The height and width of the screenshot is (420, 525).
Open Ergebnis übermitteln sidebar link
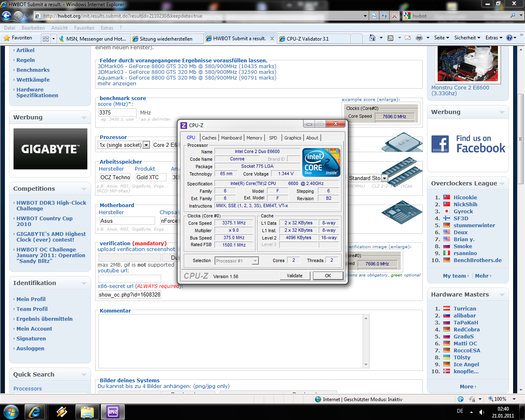tap(44, 319)
